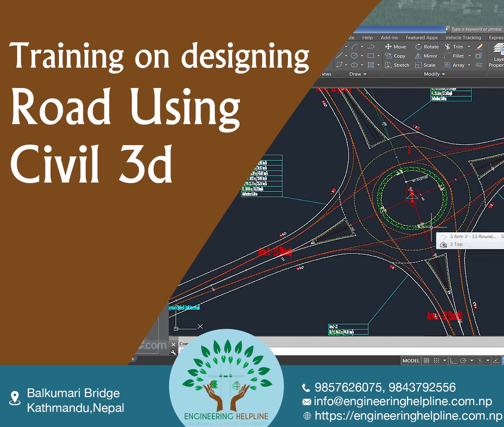The image size is (504, 427).
Task: Start the Array tool
Action: [454, 65]
